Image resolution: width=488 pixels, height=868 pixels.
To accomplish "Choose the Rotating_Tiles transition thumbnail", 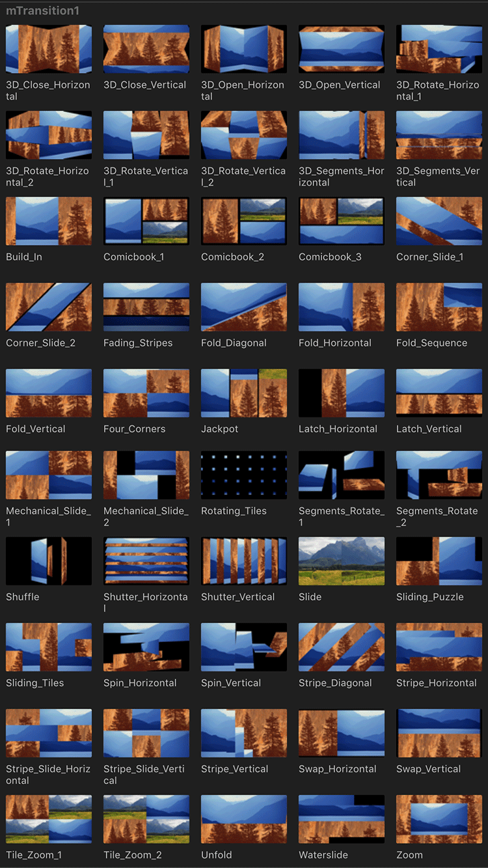I will click(x=244, y=475).
